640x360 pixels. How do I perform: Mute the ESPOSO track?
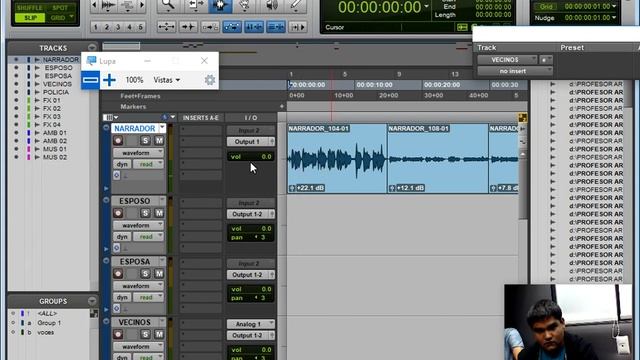pyautogui.click(x=159, y=213)
